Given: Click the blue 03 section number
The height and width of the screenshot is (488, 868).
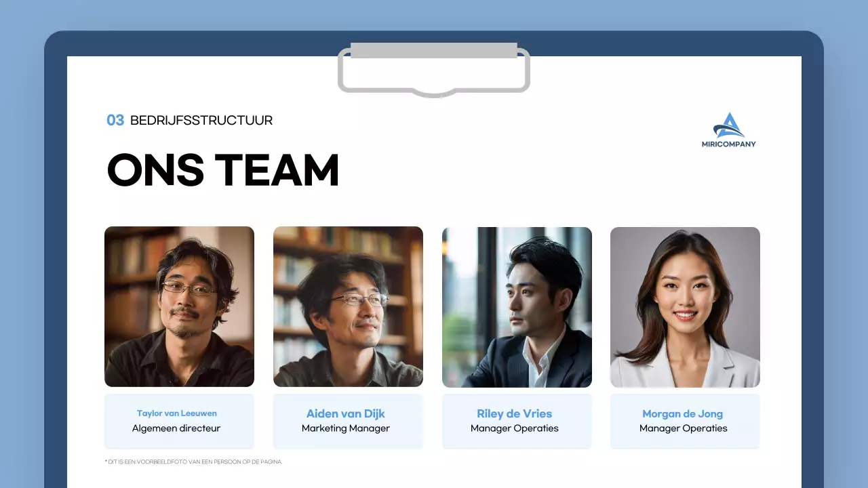Looking at the screenshot, I should (x=115, y=121).
